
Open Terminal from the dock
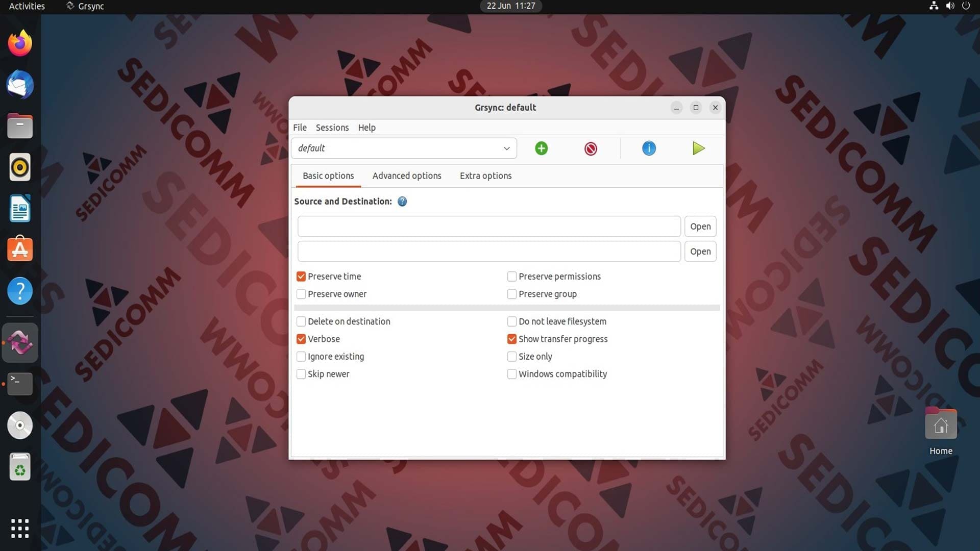coord(20,384)
